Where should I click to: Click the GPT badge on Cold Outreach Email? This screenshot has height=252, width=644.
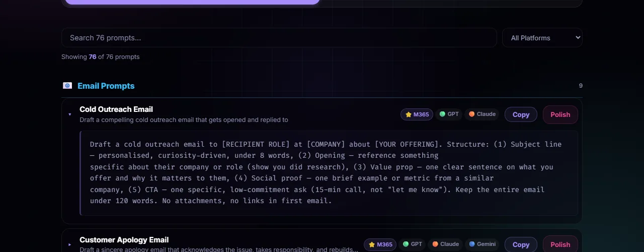click(449, 114)
